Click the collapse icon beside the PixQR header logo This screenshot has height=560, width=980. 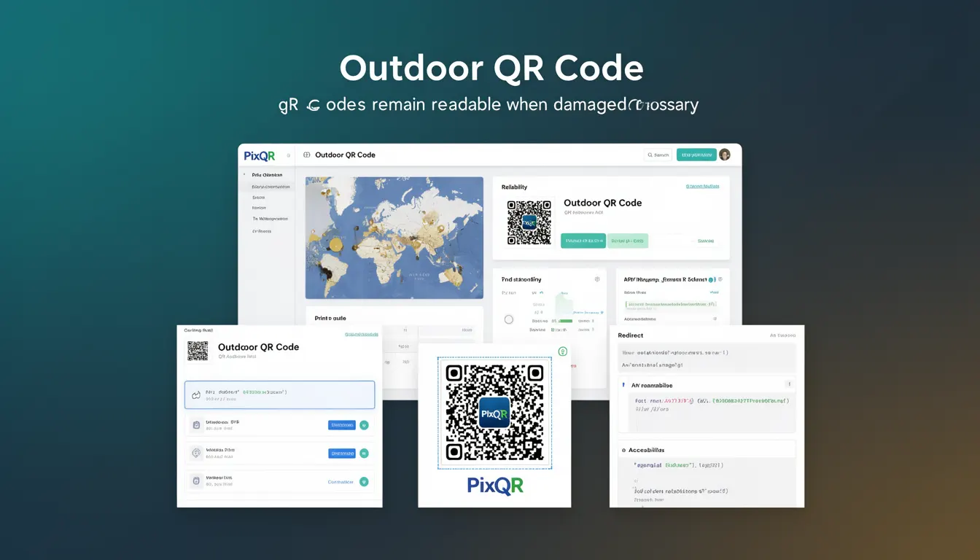(x=289, y=155)
